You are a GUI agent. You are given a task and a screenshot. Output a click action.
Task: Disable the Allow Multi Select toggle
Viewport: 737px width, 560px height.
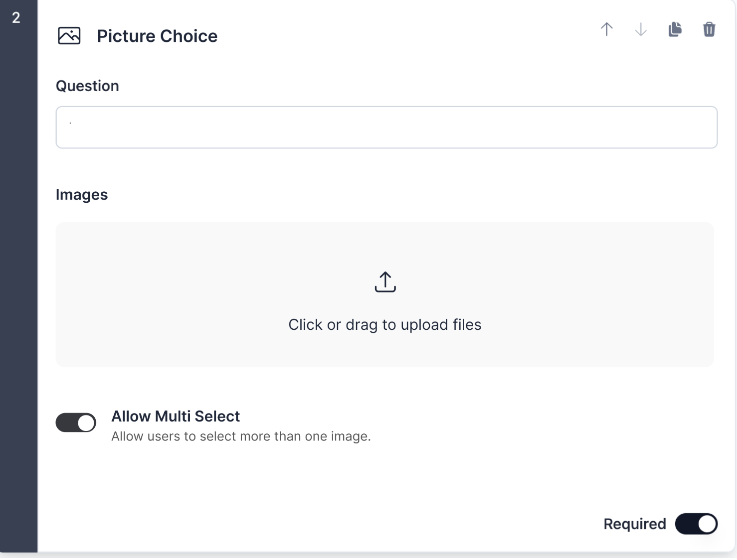tap(76, 422)
